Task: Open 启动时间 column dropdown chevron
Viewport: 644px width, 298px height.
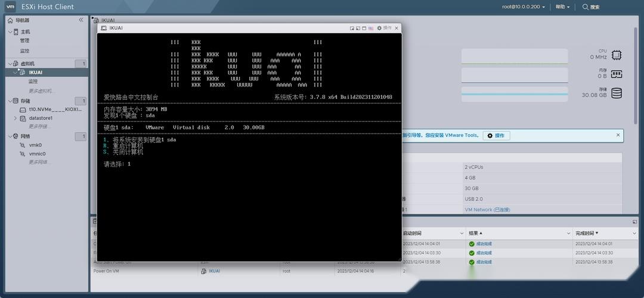Action: [462, 233]
